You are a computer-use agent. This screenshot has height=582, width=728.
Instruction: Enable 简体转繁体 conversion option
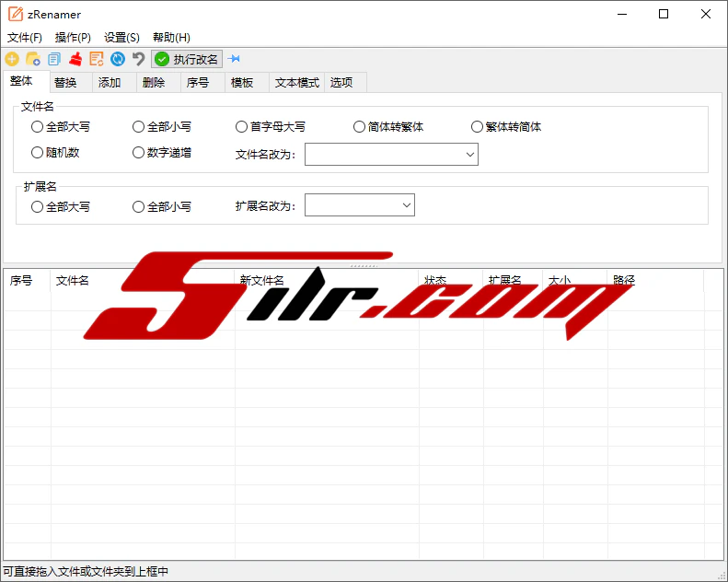click(360, 127)
